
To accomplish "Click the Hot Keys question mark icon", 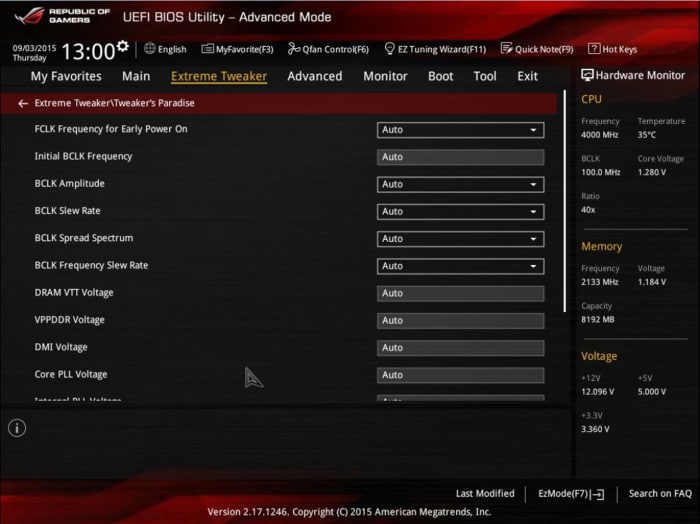I will pyautogui.click(x=594, y=49).
